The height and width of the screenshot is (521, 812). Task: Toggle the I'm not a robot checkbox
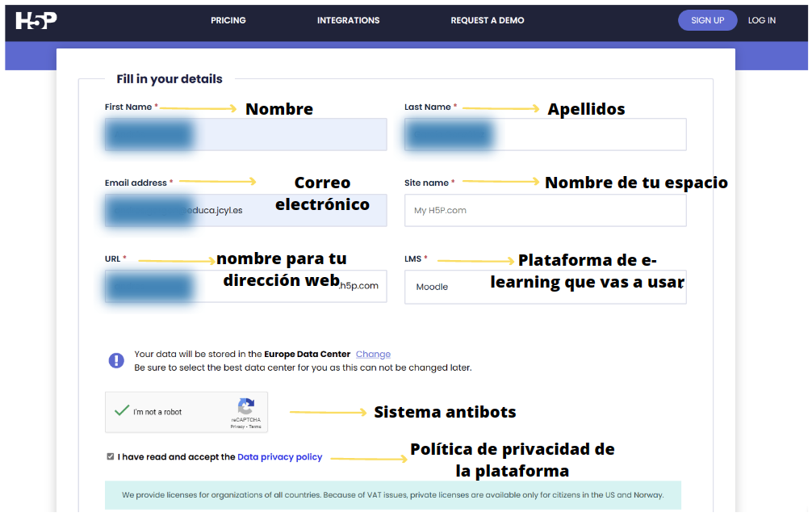(122, 411)
